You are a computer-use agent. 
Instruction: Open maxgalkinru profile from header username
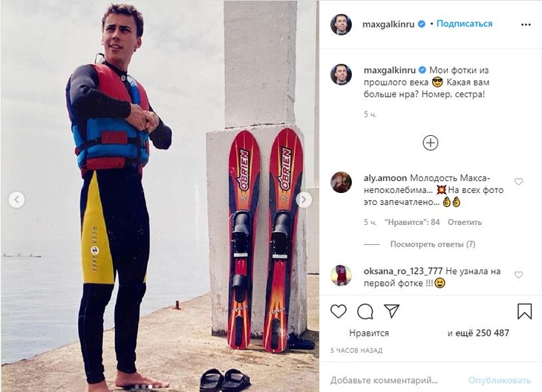pos(389,24)
